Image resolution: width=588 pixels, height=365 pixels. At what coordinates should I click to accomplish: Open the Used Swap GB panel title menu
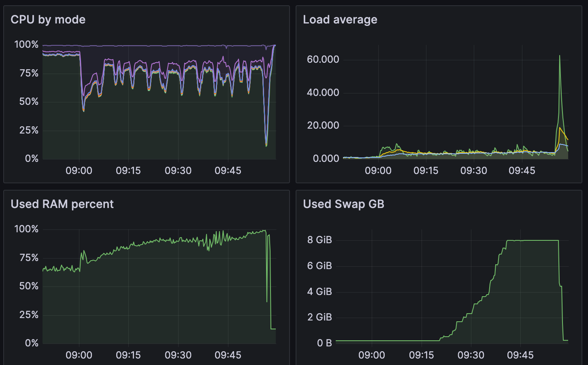point(343,204)
